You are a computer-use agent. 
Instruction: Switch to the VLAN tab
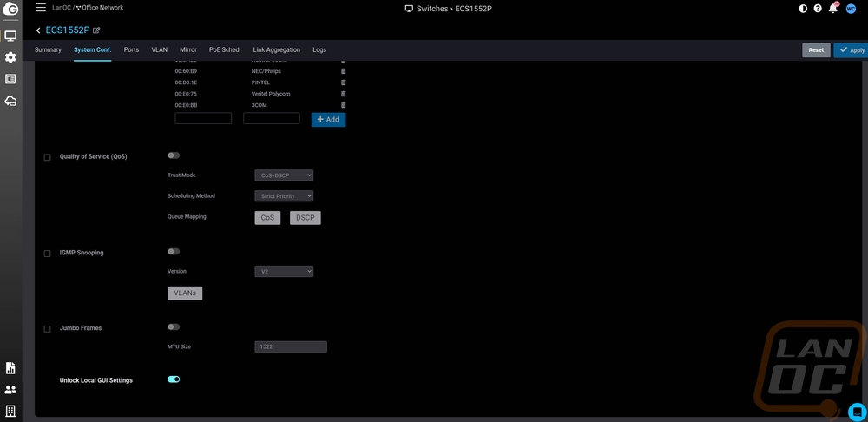(159, 50)
